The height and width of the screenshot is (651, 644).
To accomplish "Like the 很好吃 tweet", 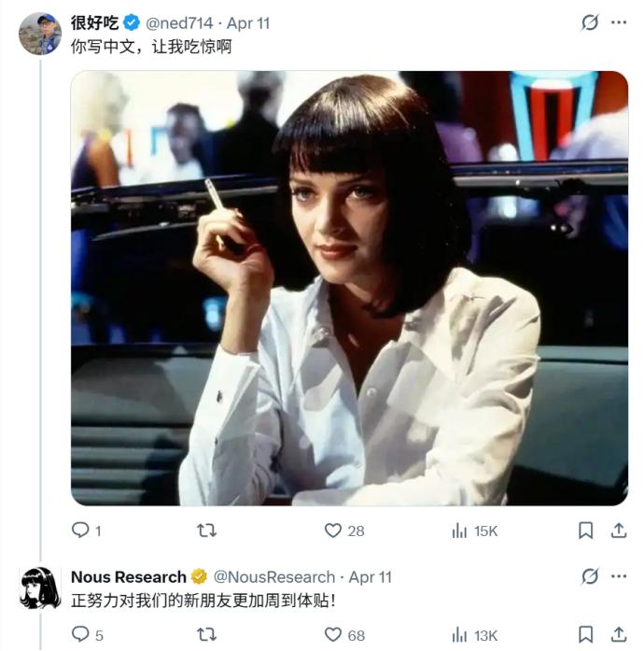I will (x=333, y=531).
